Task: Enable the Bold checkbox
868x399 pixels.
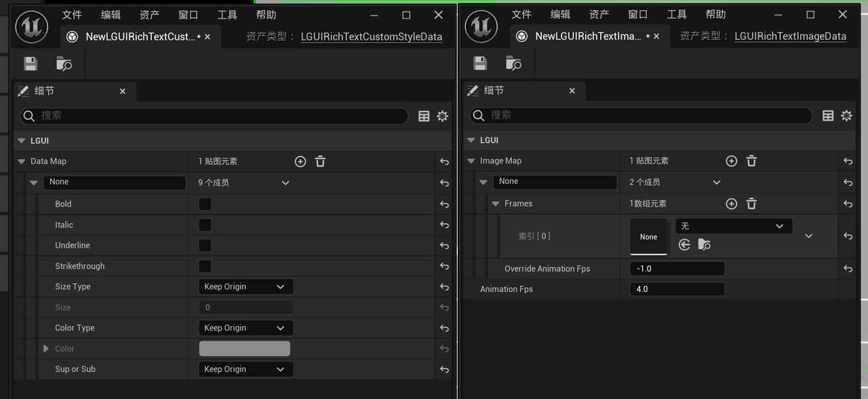Action: (x=205, y=204)
